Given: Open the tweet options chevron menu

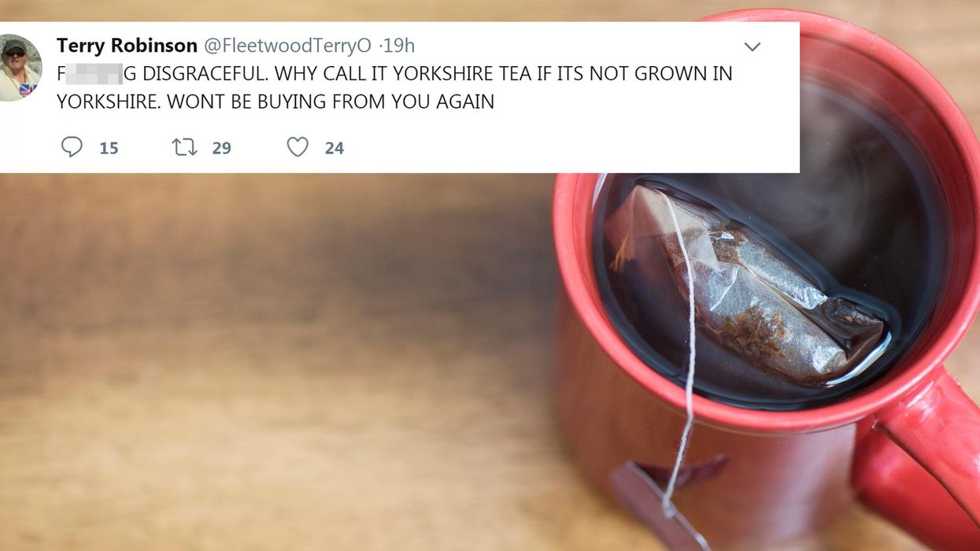Looking at the screenshot, I should [x=753, y=47].
